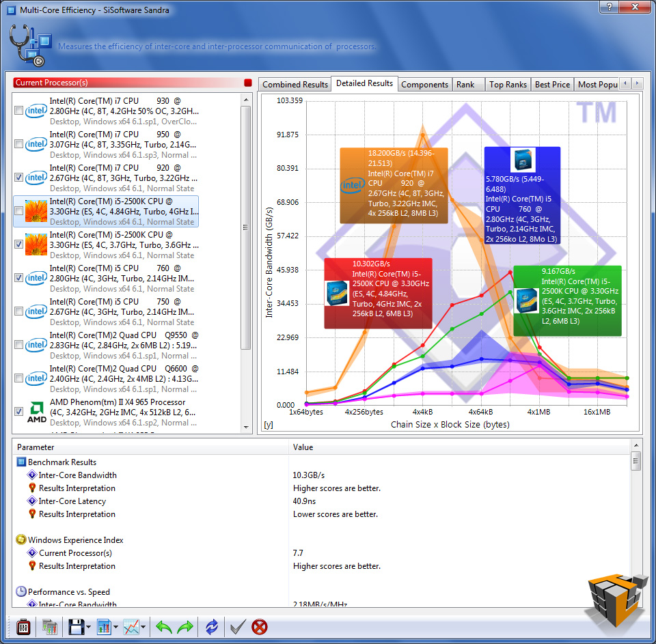The image size is (656, 644).
Task: Click the Intel logo beside the Q6600 entry
Action: coord(36,378)
